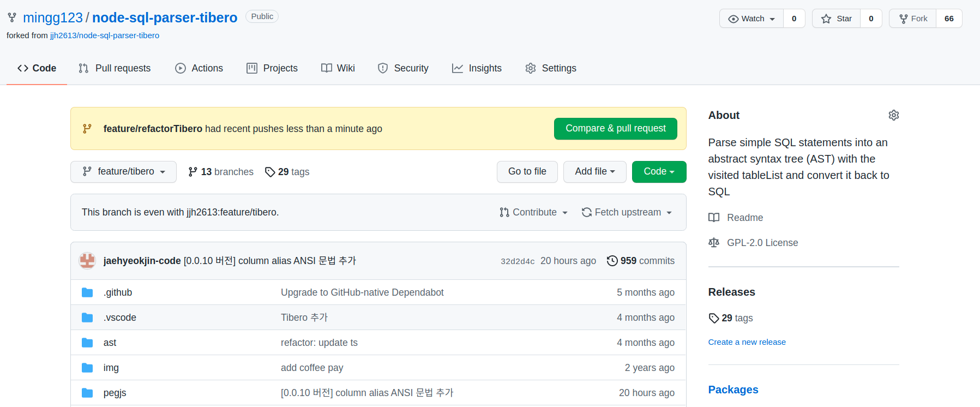Open the stargazers count showing 0
This screenshot has width=980, height=407.
[871, 19]
